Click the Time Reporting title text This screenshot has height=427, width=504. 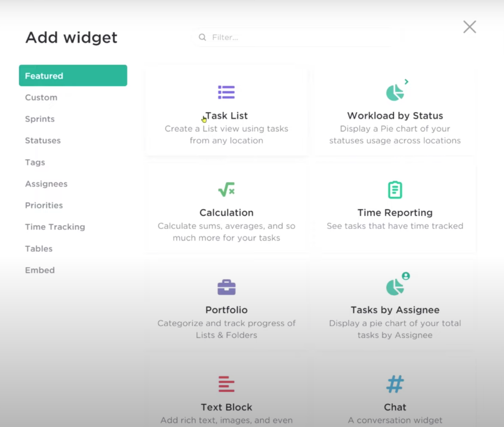395,213
